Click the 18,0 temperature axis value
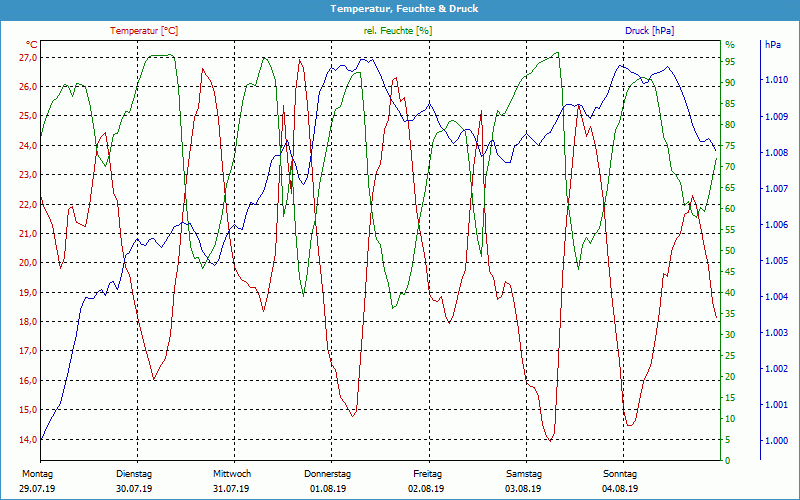 (x=29, y=322)
